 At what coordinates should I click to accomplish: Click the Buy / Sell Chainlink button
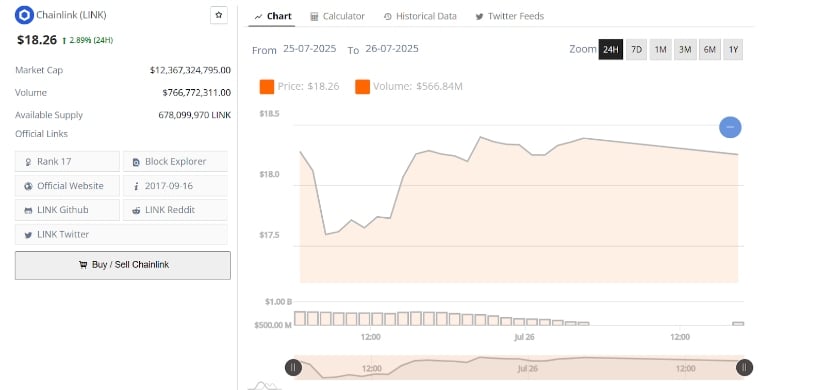click(x=123, y=265)
